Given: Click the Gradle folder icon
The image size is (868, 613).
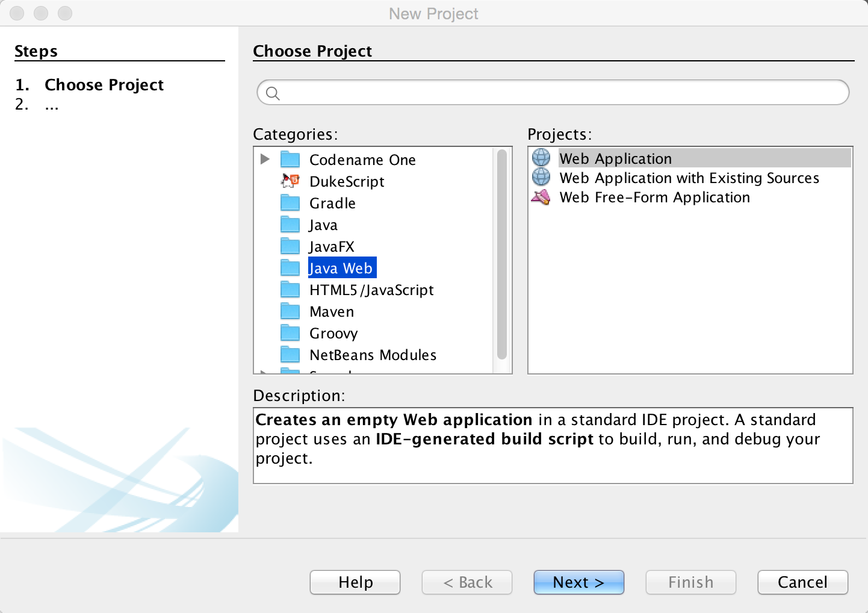Looking at the screenshot, I should (x=290, y=202).
